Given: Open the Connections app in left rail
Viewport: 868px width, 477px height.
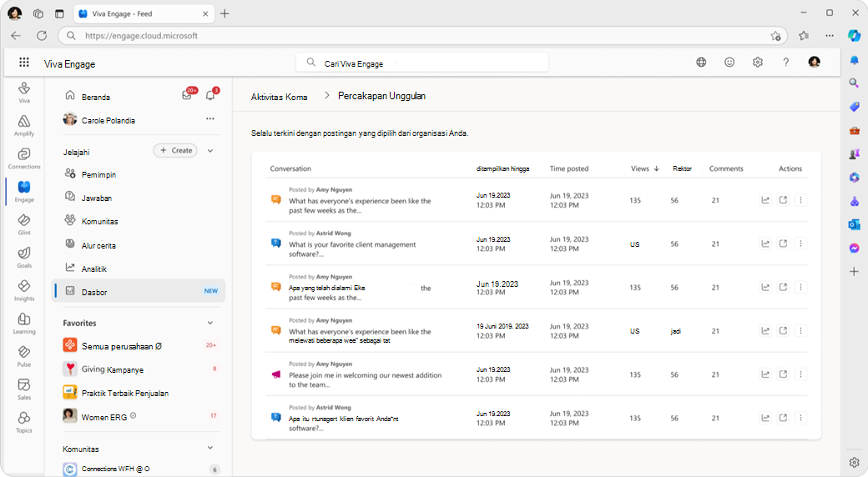Looking at the screenshot, I should 24,158.
